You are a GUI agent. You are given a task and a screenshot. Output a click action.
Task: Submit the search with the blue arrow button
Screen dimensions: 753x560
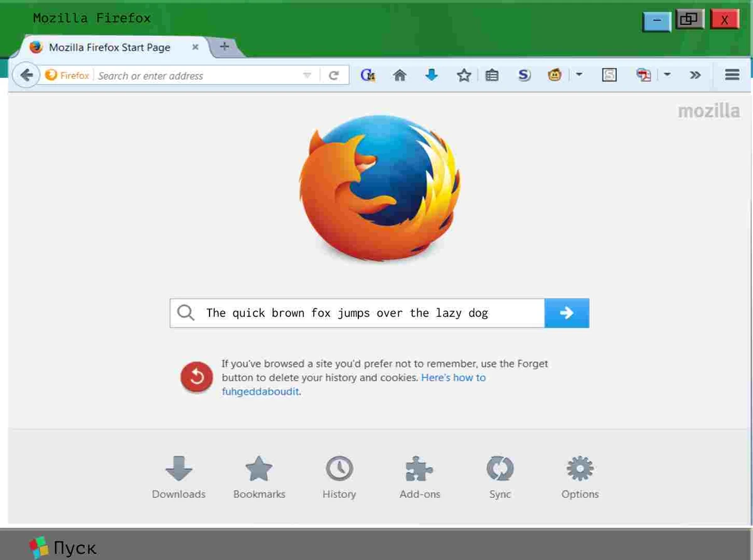(x=566, y=313)
